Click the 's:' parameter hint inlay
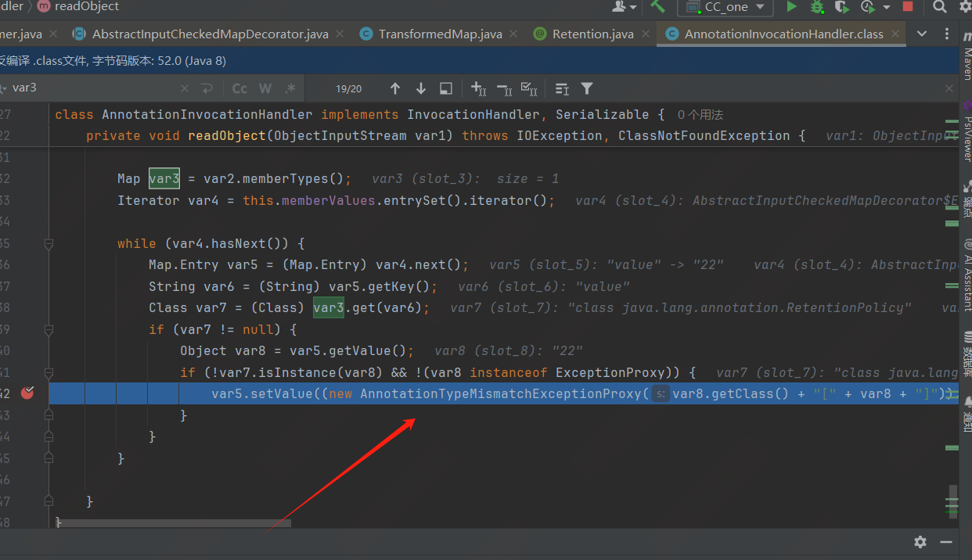This screenshot has height=560, width=972. (x=660, y=393)
